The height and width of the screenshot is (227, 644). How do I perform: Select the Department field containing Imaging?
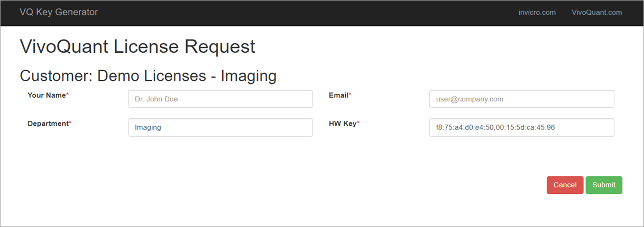220,127
